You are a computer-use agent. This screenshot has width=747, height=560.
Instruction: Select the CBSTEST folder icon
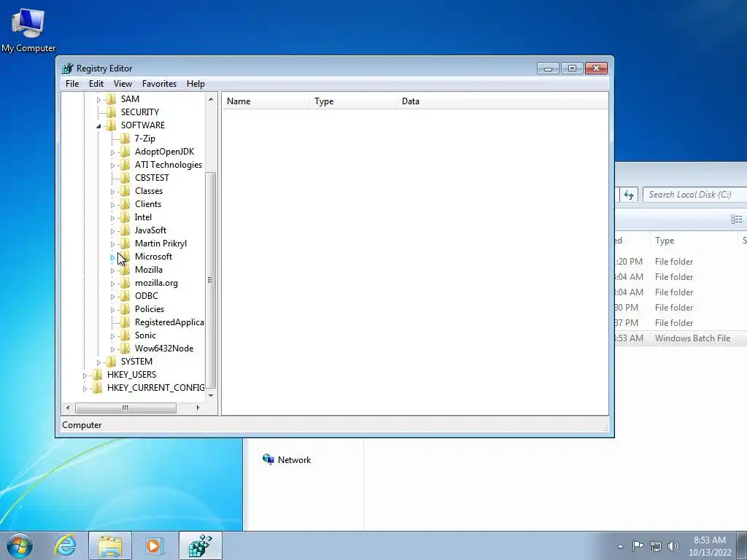click(125, 178)
